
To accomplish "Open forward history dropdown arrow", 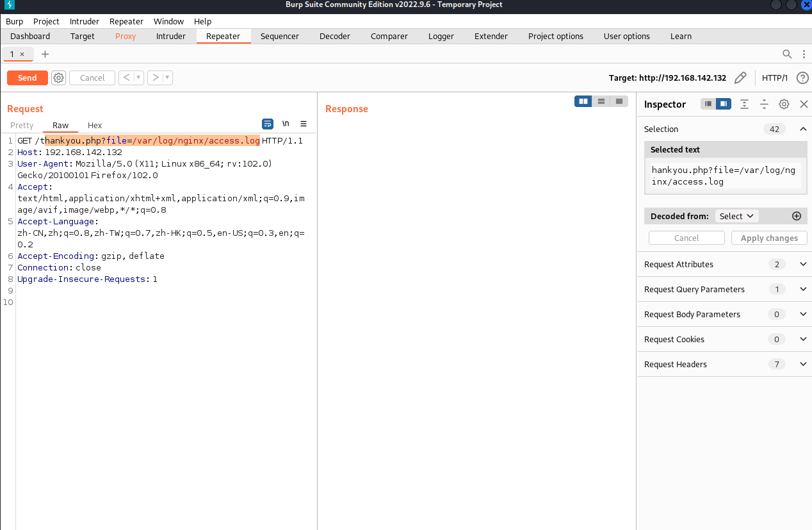I will [167, 78].
